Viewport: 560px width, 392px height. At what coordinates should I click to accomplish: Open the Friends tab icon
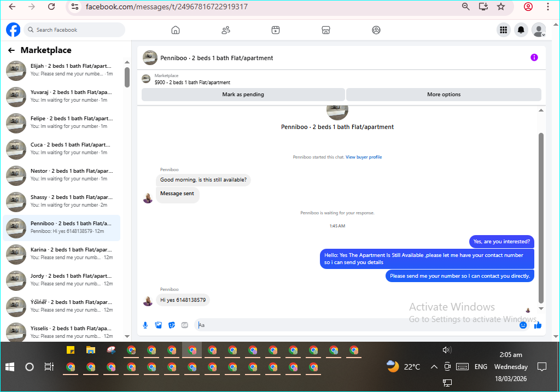click(226, 30)
